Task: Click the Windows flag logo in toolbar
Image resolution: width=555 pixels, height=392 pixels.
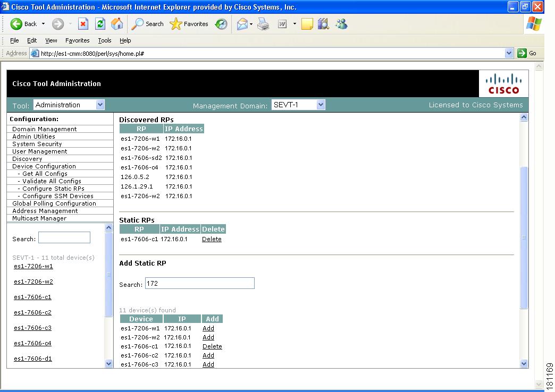Action: [534, 24]
